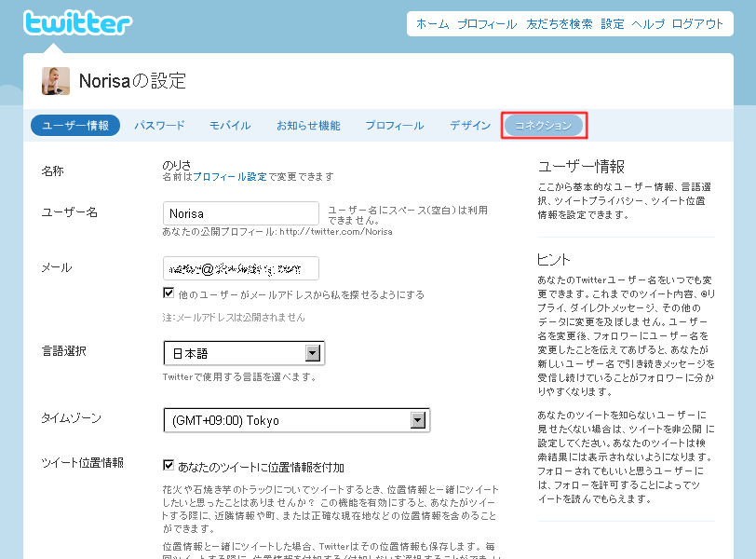Click the メール address input field

241,268
